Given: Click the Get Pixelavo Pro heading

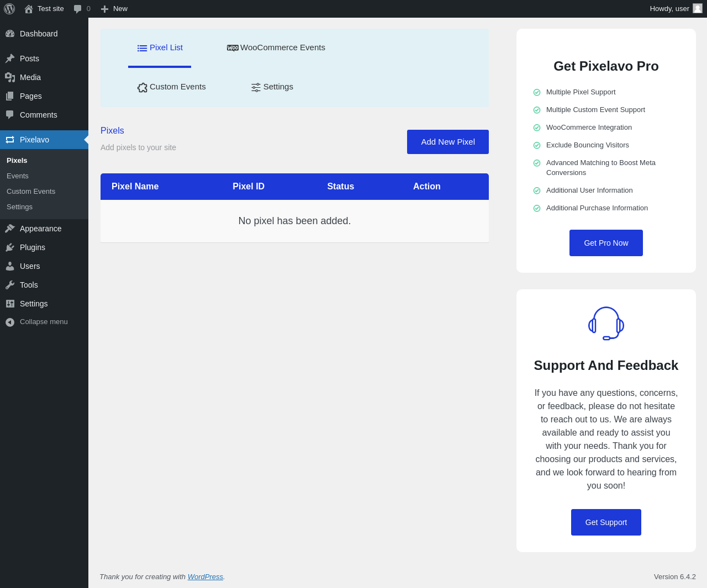Looking at the screenshot, I should [606, 66].
